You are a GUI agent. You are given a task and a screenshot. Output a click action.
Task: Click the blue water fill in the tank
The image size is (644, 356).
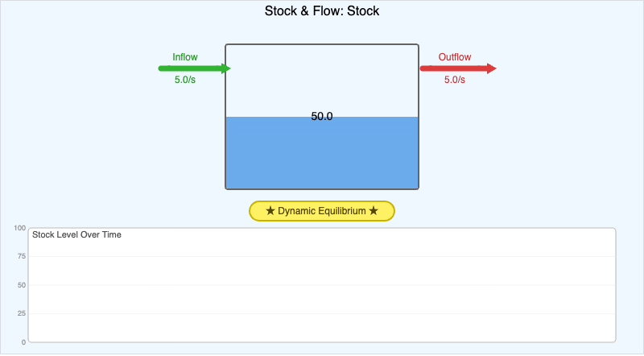tap(322, 157)
